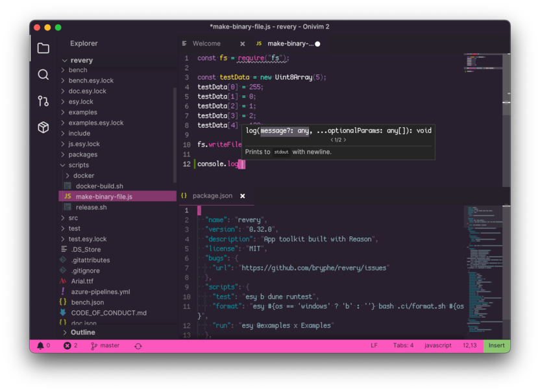Close the package.json tab
Viewport: 540px width, 392px height.
tap(243, 196)
